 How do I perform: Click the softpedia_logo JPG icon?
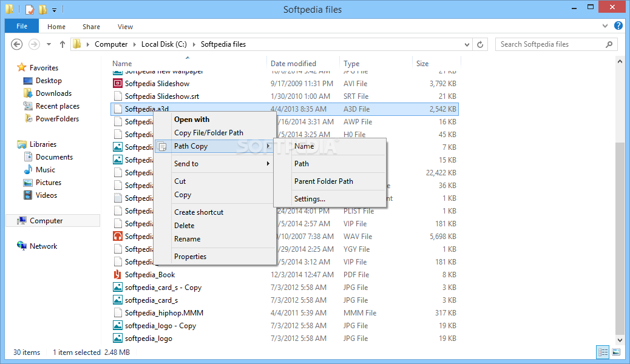[x=117, y=339]
